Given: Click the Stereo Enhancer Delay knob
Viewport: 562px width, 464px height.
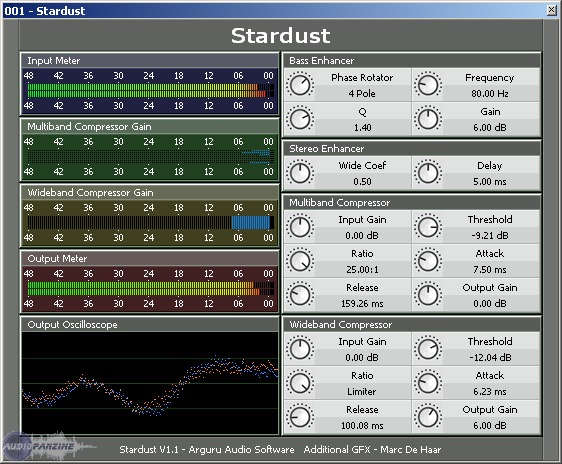Looking at the screenshot, I should [428, 173].
